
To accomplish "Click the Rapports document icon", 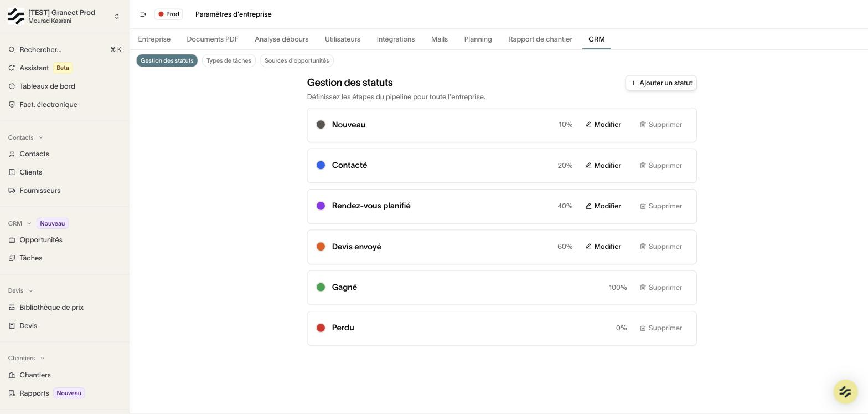I will tap(12, 393).
